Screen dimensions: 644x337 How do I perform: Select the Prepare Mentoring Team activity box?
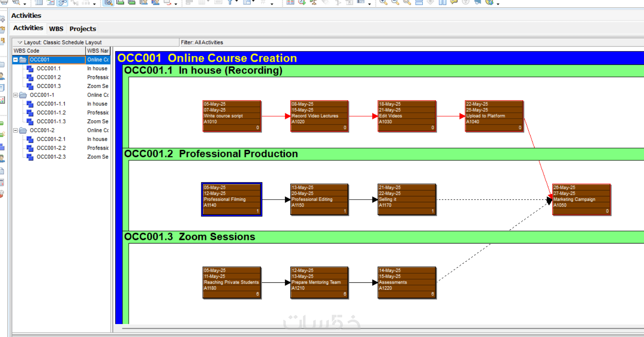pyautogui.click(x=319, y=282)
